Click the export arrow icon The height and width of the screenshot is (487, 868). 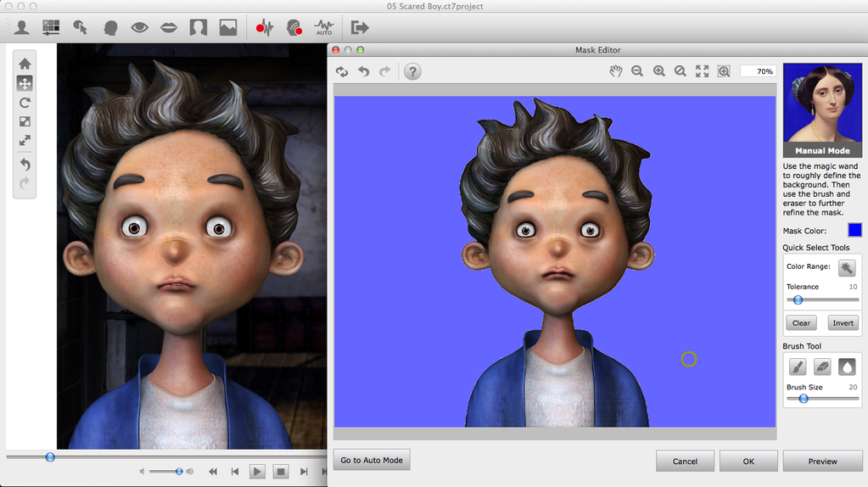pos(360,27)
